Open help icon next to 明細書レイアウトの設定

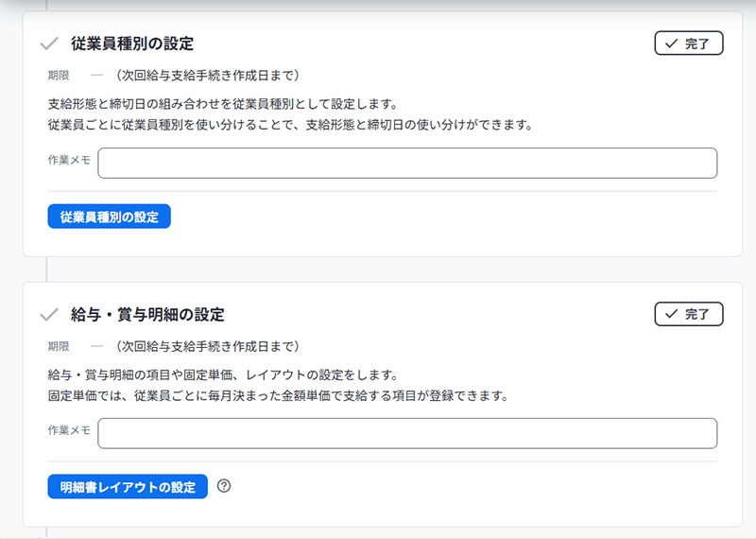point(224,486)
